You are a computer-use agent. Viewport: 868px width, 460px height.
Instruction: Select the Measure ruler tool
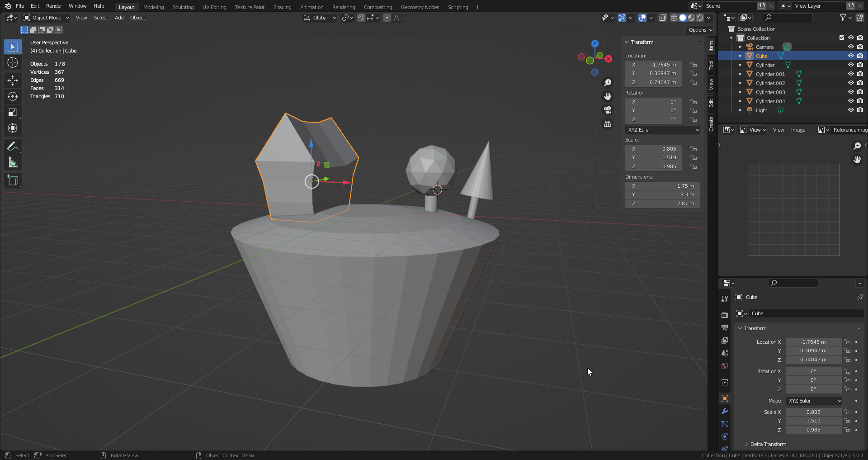point(13,162)
